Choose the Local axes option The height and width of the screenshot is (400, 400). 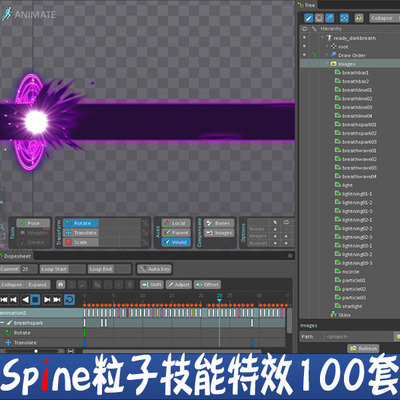point(176,223)
